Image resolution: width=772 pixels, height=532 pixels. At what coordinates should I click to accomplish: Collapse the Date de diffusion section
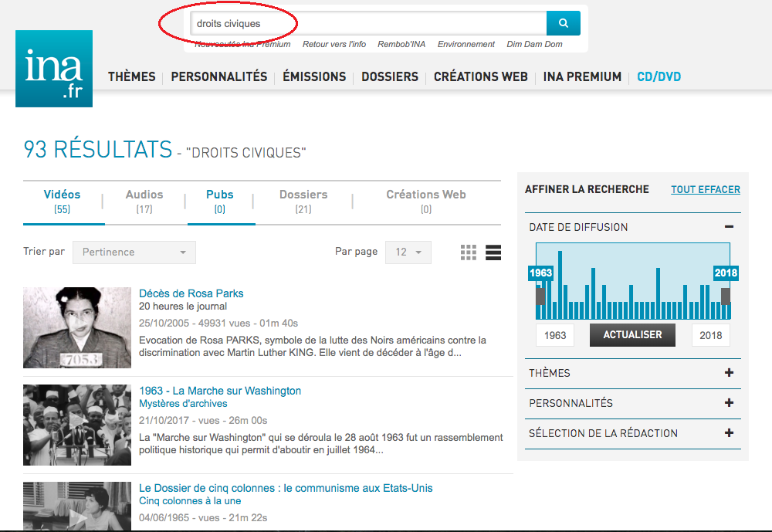[x=730, y=226]
